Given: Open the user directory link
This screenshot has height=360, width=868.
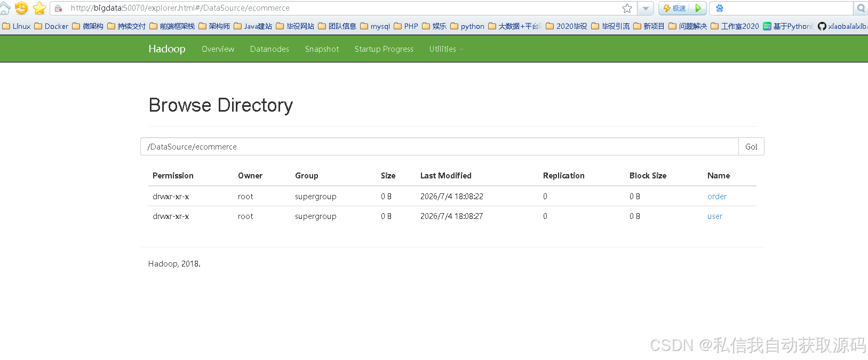Looking at the screenshot, I should tap(715, 216).
